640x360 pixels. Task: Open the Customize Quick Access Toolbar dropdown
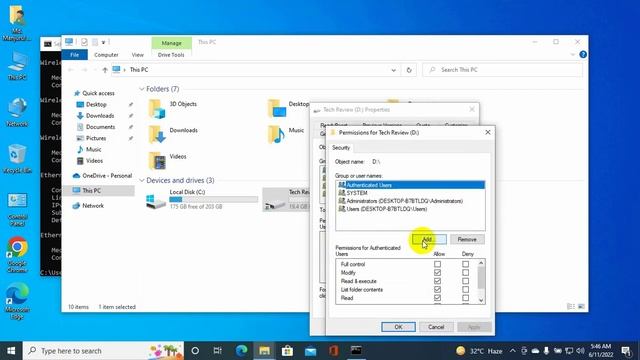pyautogui.click(x=104, y=42)
